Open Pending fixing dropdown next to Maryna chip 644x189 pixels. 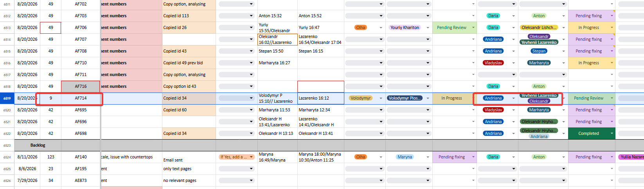[473, 157]
